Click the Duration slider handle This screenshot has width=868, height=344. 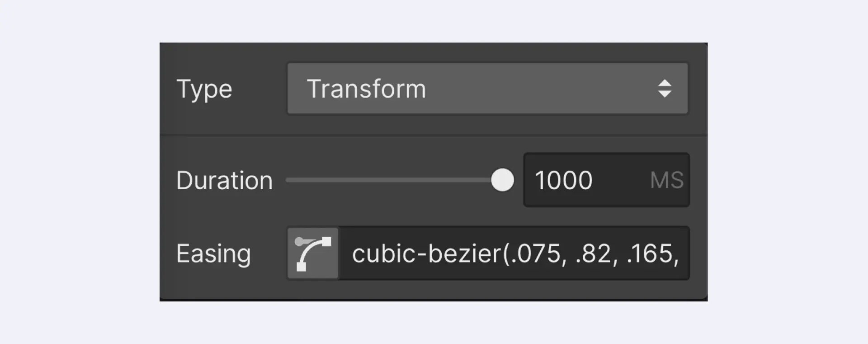[502, 180]
